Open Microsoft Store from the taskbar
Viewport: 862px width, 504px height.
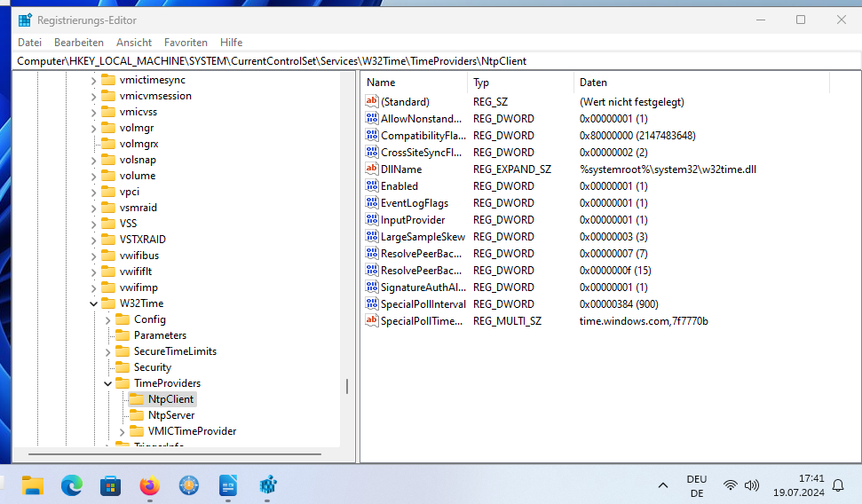click(x=110, y=485)
